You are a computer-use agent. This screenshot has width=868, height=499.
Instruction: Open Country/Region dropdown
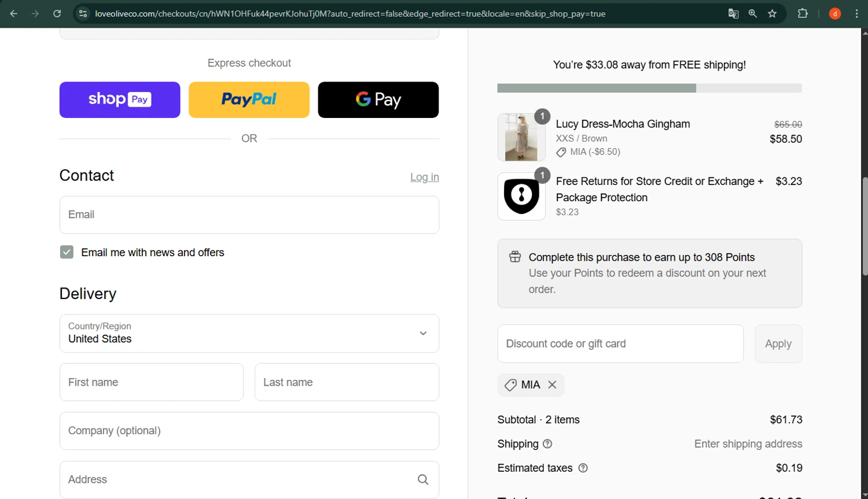(x=249, y=333)
